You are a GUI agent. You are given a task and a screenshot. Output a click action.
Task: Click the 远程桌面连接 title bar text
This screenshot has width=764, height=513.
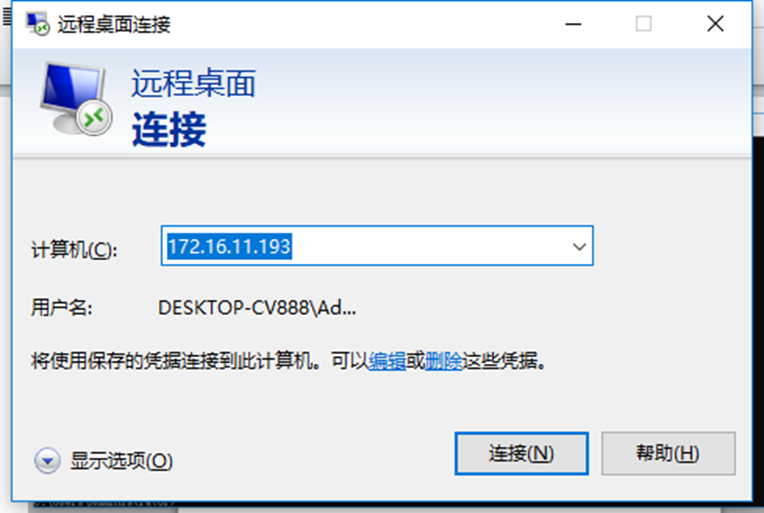[114, 24]
